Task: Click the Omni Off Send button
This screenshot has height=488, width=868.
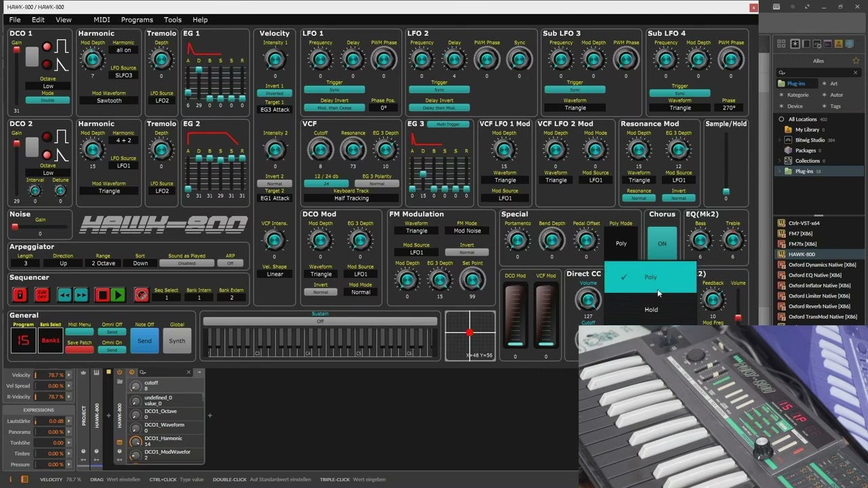Action: [112, 332]
